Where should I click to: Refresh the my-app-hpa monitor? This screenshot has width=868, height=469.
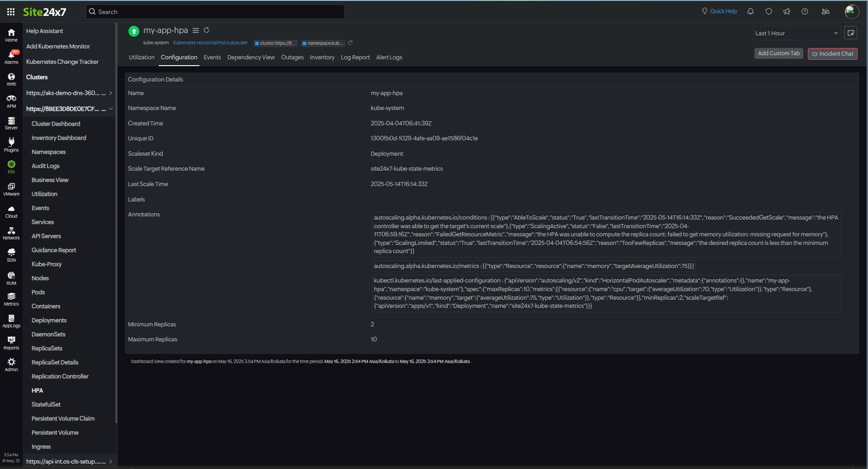pyautogui.click(x=206, y=30)
